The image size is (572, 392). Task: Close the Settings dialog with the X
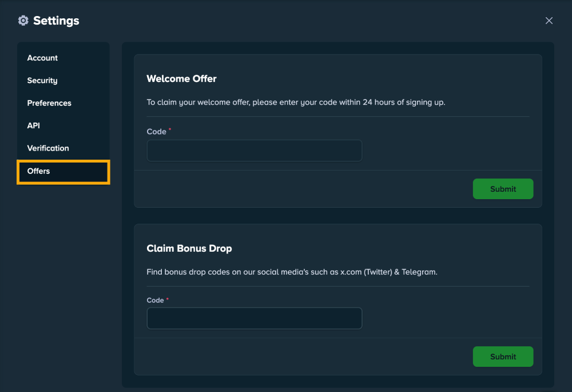549,21
